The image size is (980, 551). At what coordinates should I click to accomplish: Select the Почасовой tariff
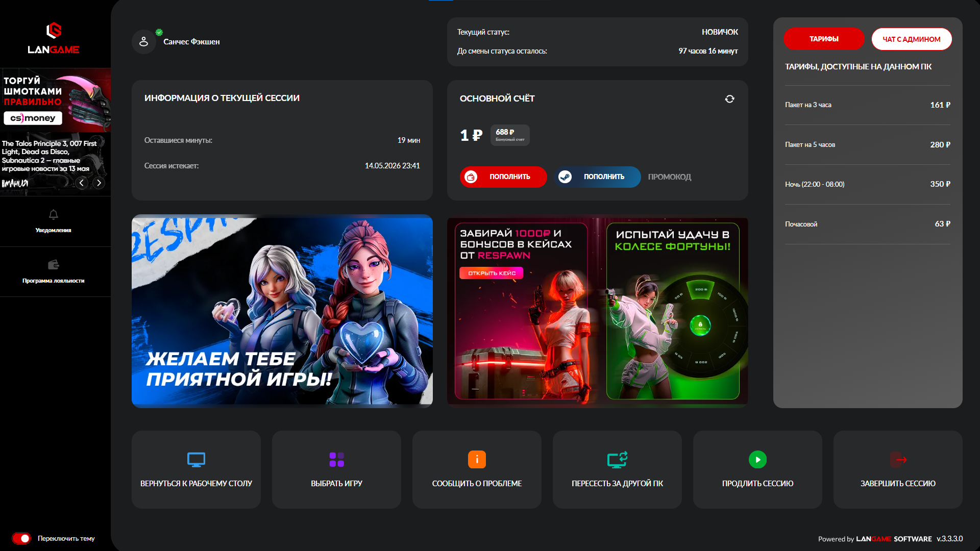[868, 224]
